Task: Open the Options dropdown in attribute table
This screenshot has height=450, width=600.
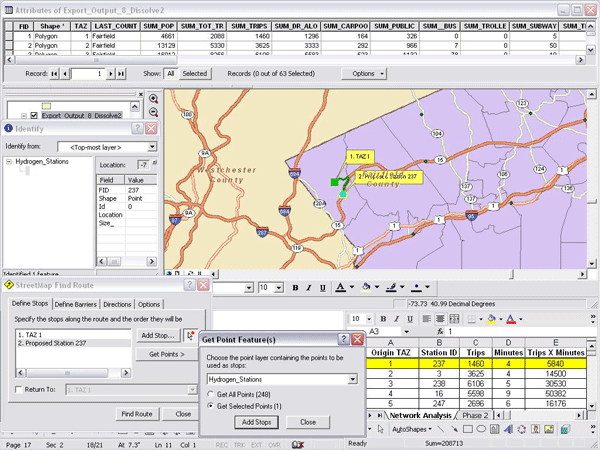Action: [364, 73]
